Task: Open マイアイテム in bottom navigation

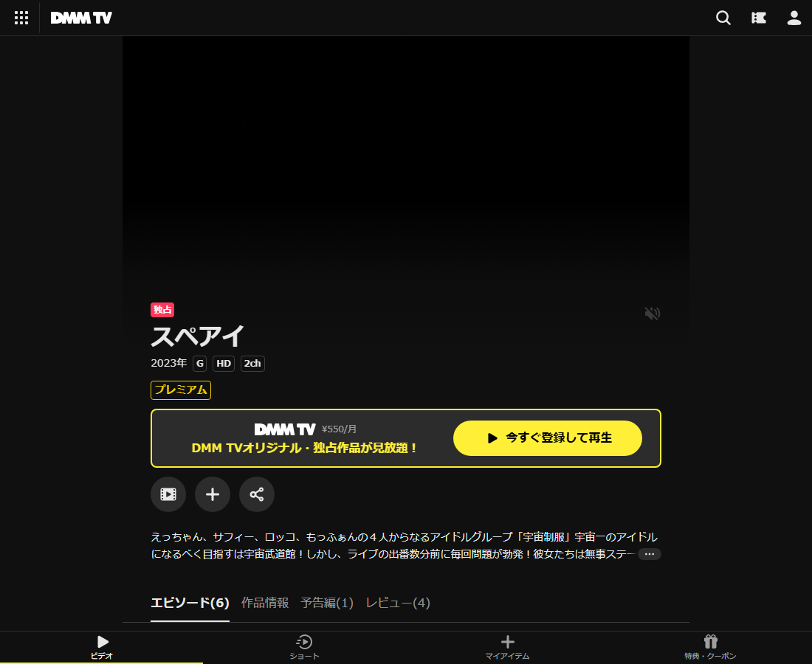Action: tap(508, 647)
